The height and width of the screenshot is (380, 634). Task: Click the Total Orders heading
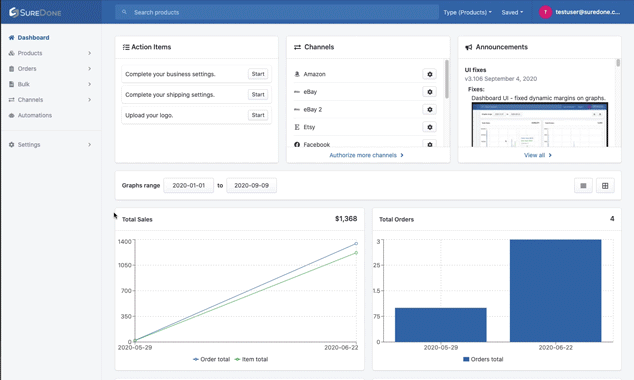(x=396, y=220)
